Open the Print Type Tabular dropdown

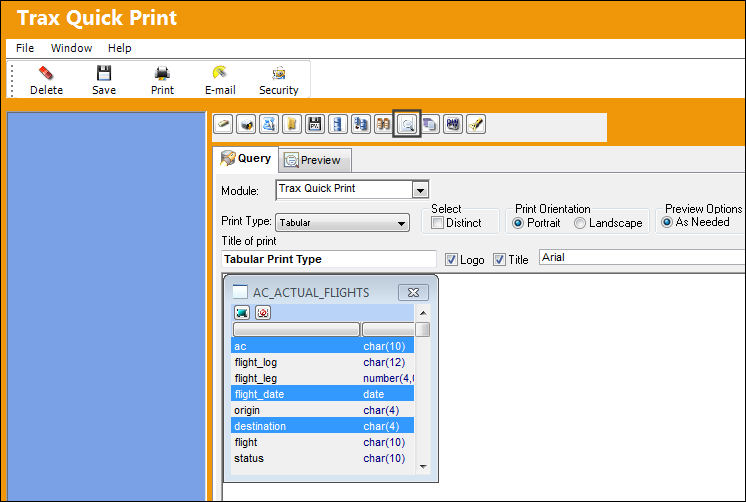342,223
